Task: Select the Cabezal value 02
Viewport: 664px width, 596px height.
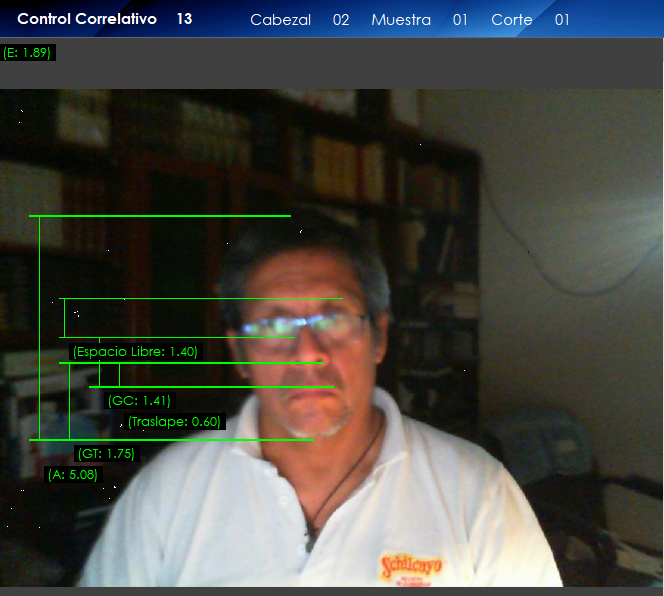Action: tap(341, 20)
